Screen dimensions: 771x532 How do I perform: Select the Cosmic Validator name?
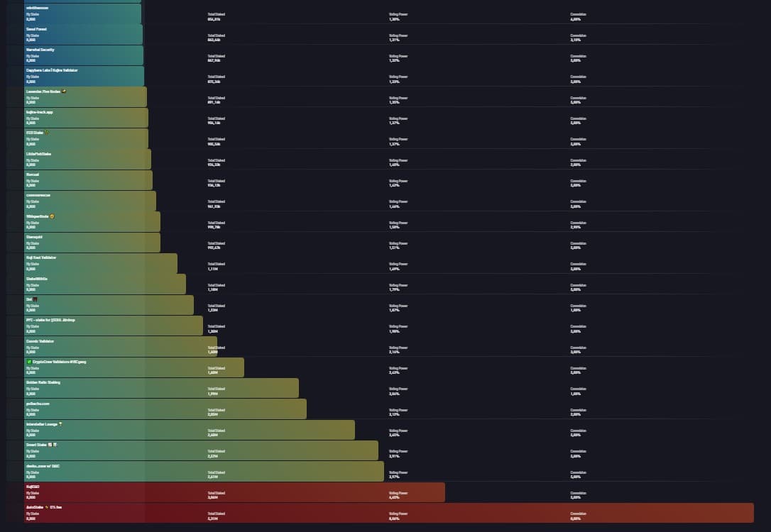(40, 340)
